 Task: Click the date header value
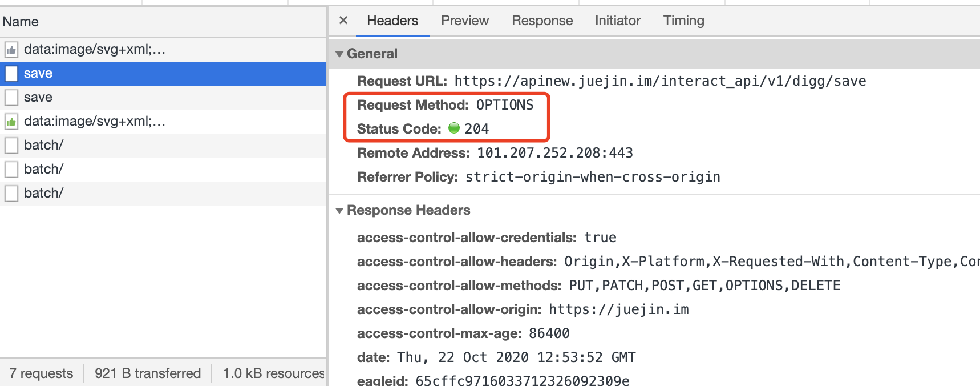(516, 357)
